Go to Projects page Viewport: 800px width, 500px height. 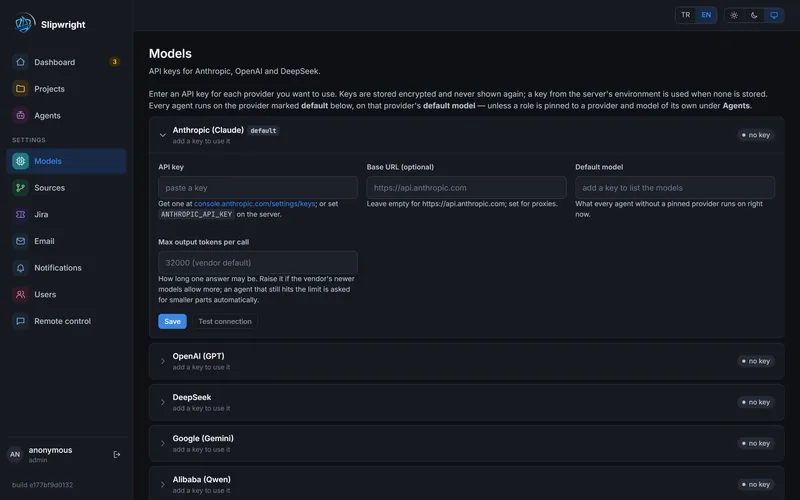click(66, 89)
